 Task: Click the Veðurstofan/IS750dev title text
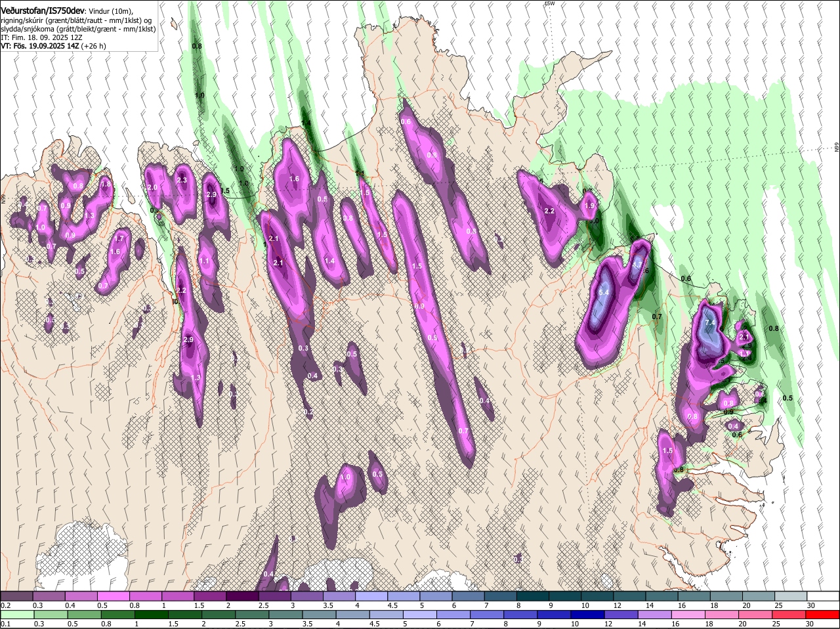point(42,11)
